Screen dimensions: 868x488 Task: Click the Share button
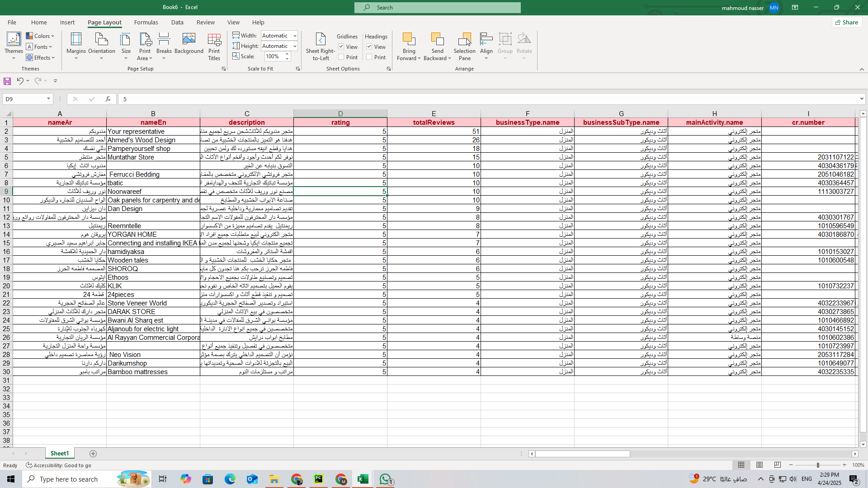(846, 22)
